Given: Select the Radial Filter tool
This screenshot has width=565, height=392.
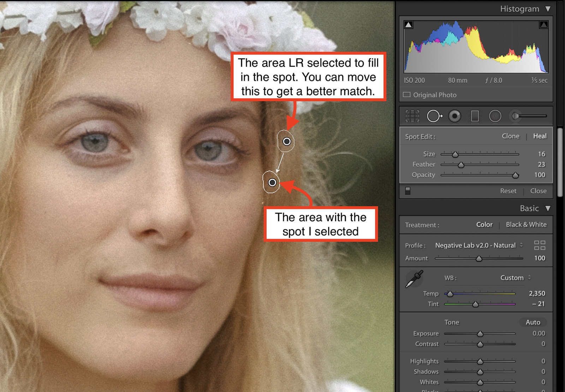Looking at the screenshot, I should pos(495,116).
